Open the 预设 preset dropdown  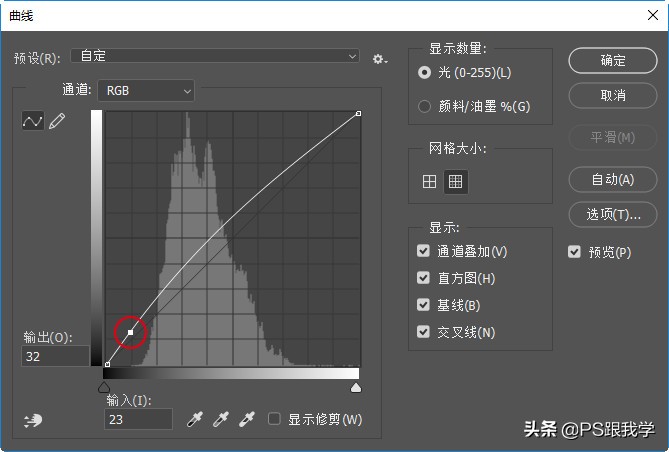pos(215,56)
